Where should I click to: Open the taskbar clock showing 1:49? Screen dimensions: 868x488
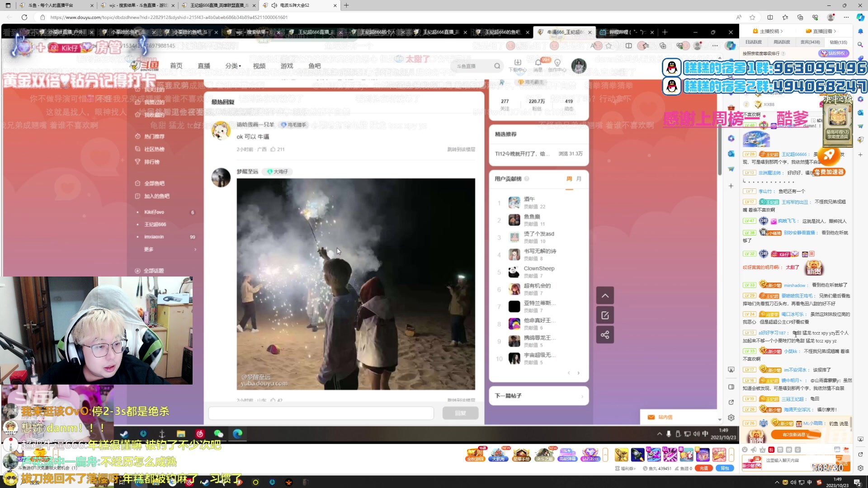pyautogui.click(x=837, y=482)
